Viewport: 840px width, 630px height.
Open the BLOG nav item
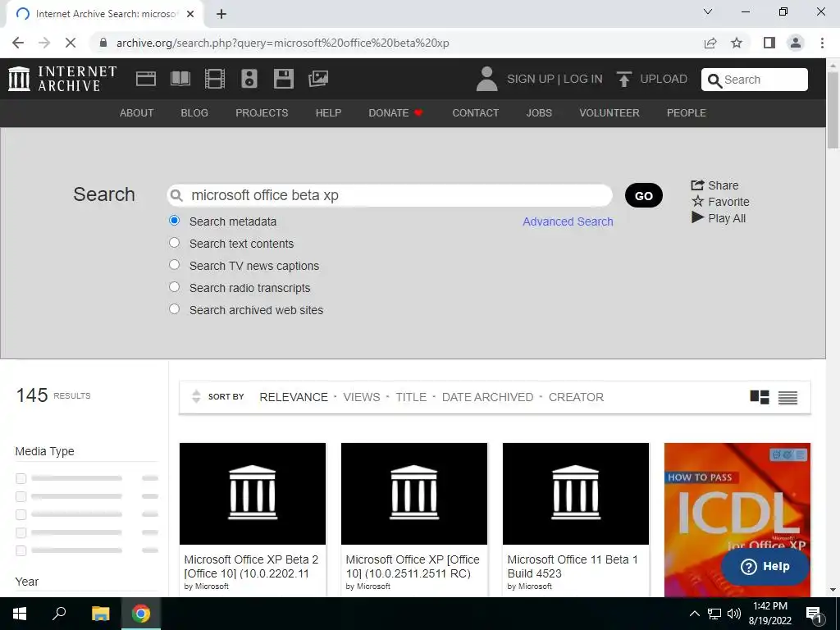[194, 113]
